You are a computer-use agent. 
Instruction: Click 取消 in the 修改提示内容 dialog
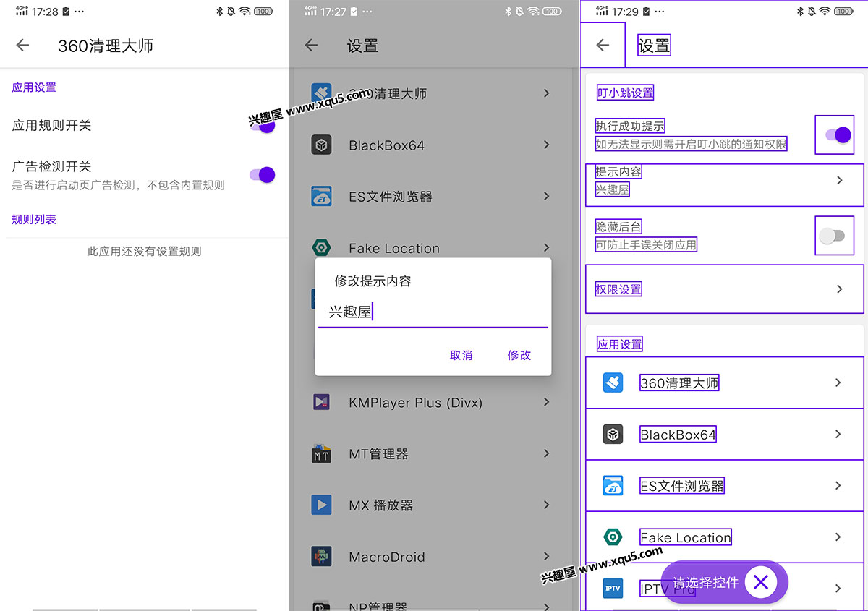[x=461, y=355]
